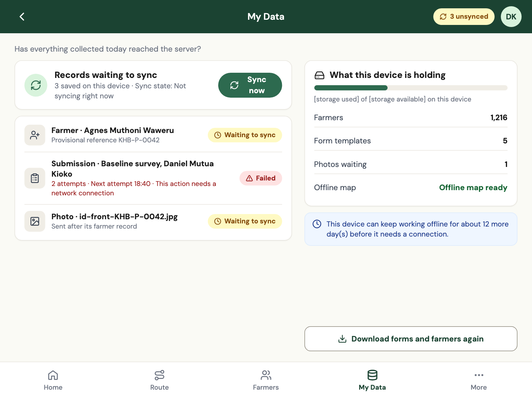Click the Records waiting to sync heading
This screenshot has width=532, height=399.
pos(106,75)
